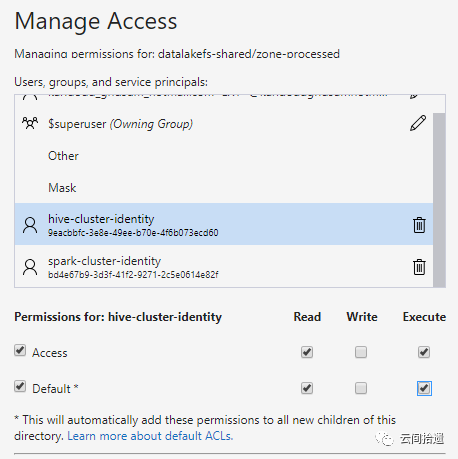The height and width of the screenshot is (459, 458).
Task: Toggle the Default permission checkbox
Action: click(20, 386)
